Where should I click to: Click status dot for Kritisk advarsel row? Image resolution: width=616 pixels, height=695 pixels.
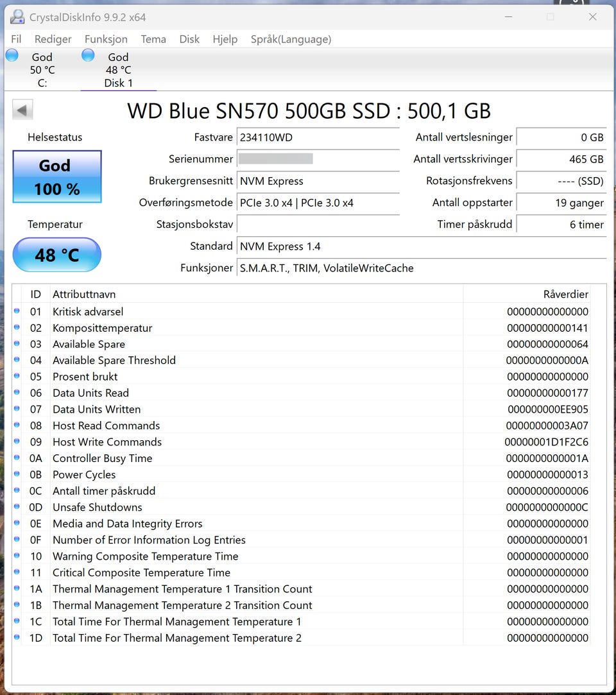click(x=17, y=311)
